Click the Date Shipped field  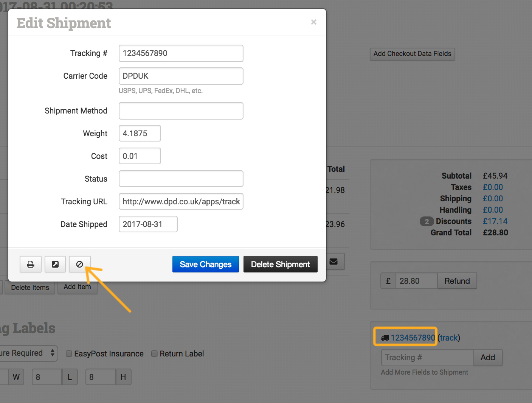coord(148,224)
